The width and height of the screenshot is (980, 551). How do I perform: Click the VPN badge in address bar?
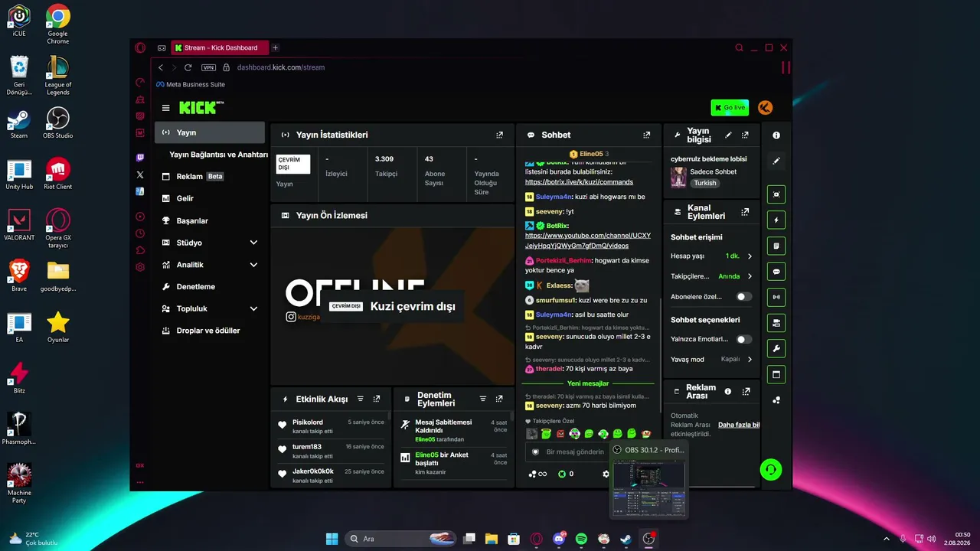point(208,67)
